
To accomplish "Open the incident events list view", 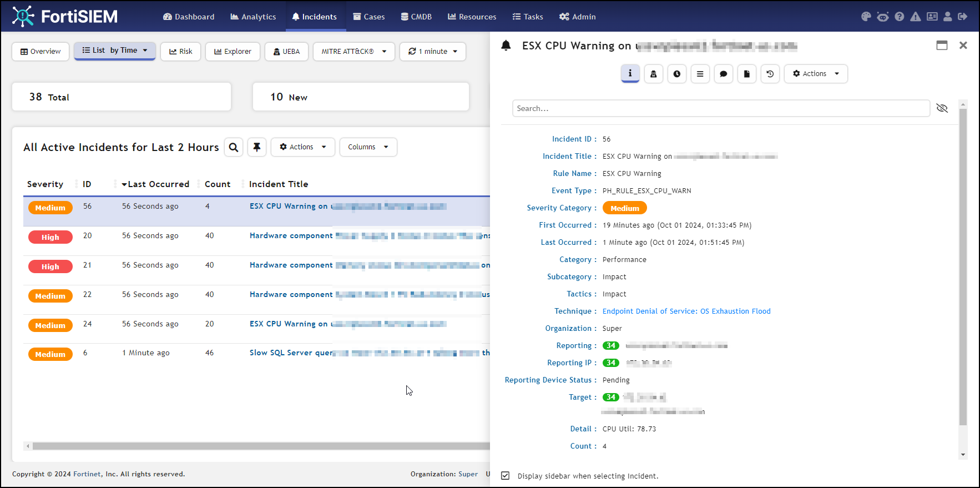I will (x=700, y=74).
